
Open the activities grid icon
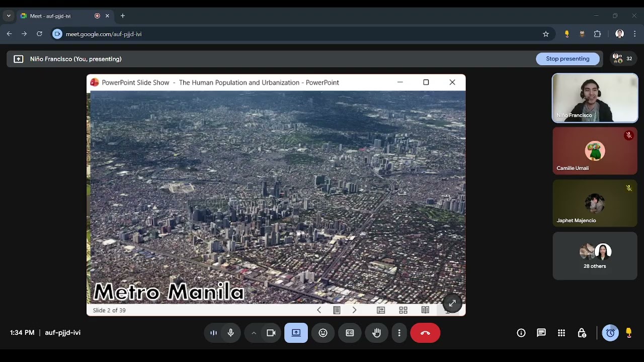561,333
